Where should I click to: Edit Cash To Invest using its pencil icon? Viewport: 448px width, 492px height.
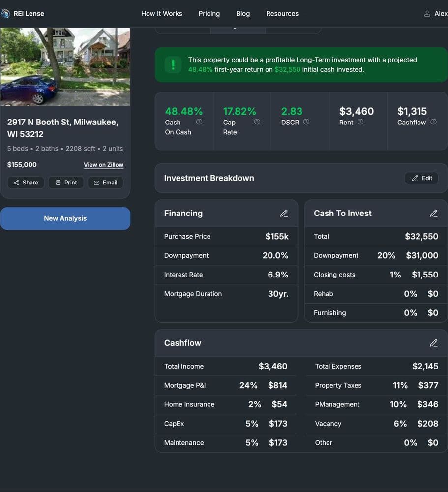[x=434, y=214]
